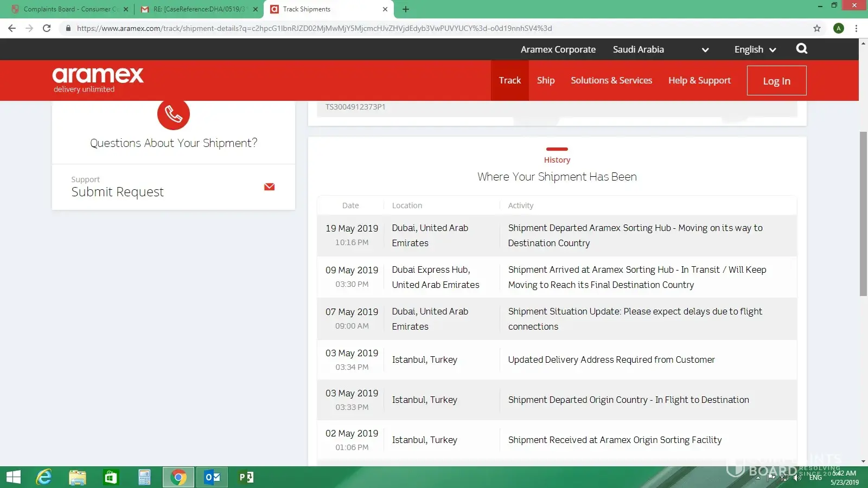Image resolution: width=868 pixels, height=488 pixels.
Task: Click the red phone contact icon
Action: pyautogui.click(x=173, y=114)
